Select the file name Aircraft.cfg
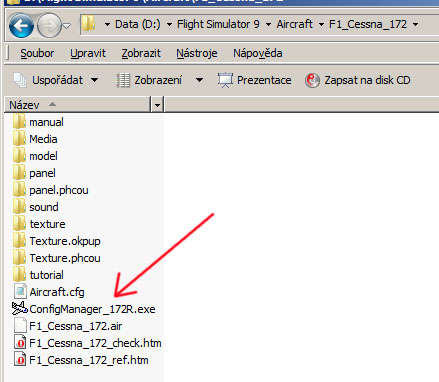439x382 pixels. [57, 292]
